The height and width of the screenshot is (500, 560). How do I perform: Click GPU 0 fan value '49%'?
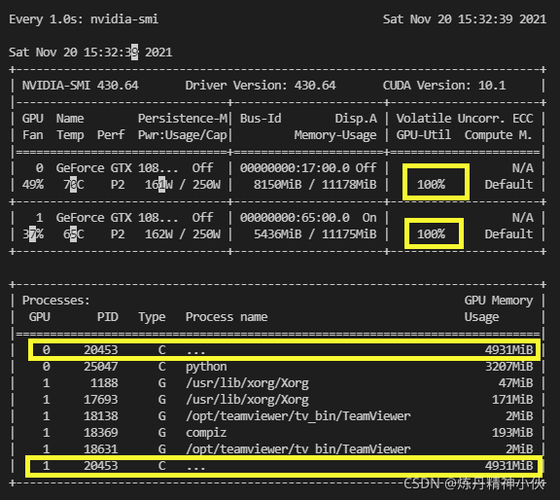33,185
